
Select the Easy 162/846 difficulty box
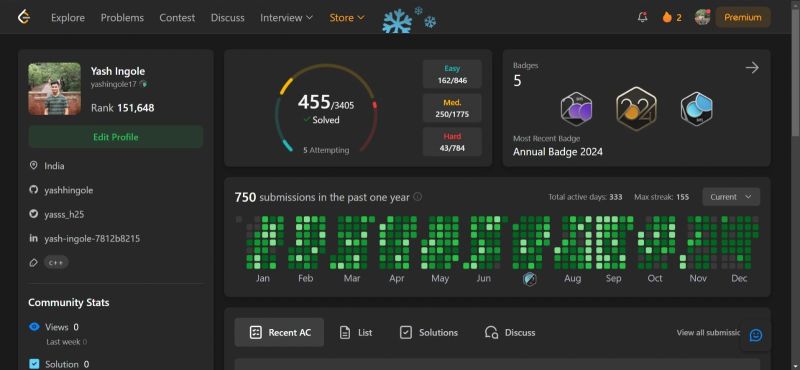pos(452,74)
